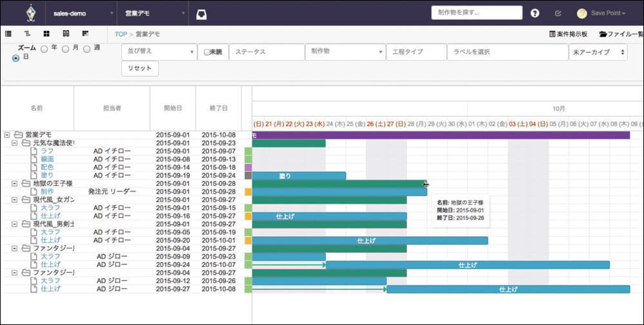Click file icon beside 配色
Viewport: 644px width, 325px height.
[35, 167]
